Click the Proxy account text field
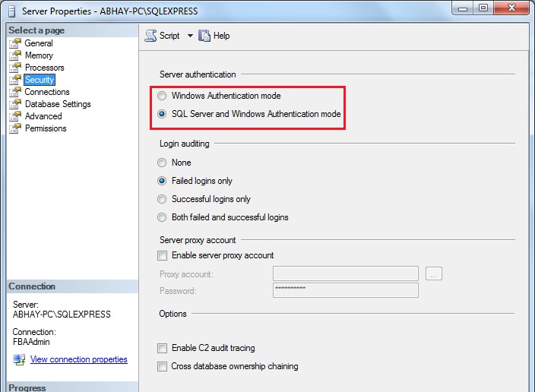Screen dimensions: 535x392 coord(346,273)
